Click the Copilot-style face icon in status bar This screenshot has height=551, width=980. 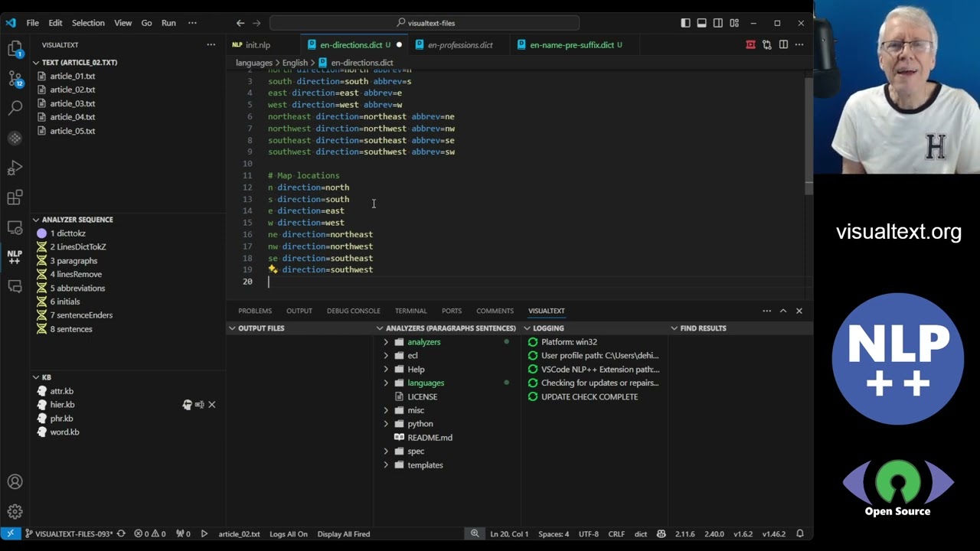(x=661, y=534)
